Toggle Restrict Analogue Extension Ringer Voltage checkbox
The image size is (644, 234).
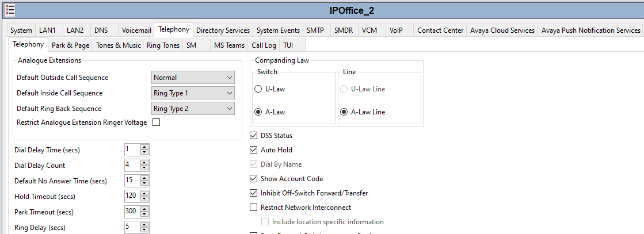[x=156, y=122]
